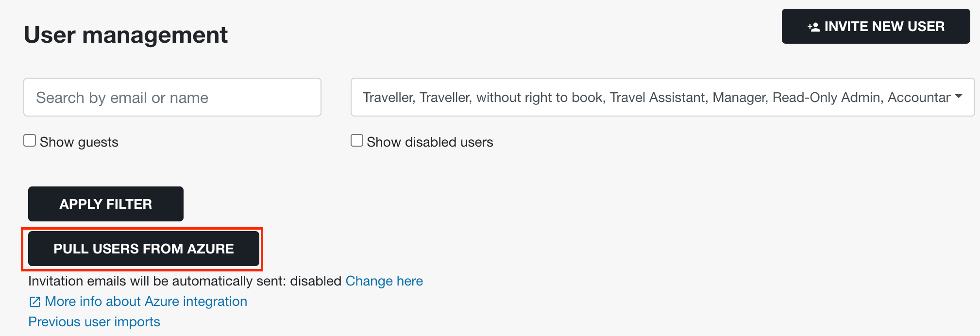This screenshot has width=980, height=336.
Task: Apply the filter to user list
Action: click(106, 204)
